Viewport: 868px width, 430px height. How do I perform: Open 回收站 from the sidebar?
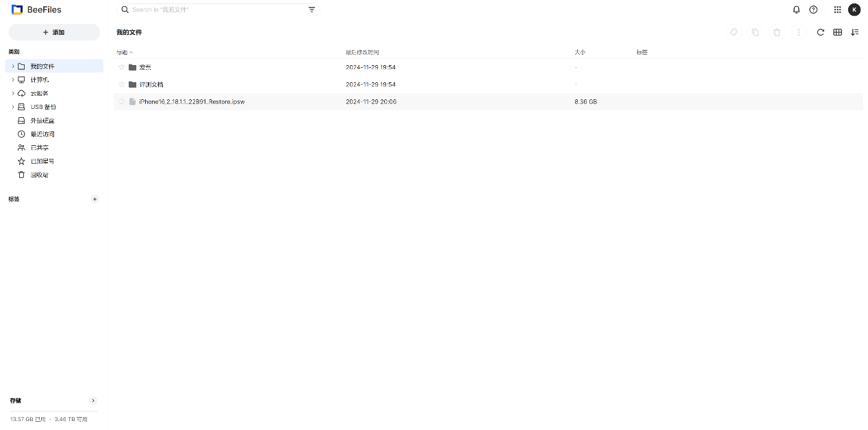39,175
